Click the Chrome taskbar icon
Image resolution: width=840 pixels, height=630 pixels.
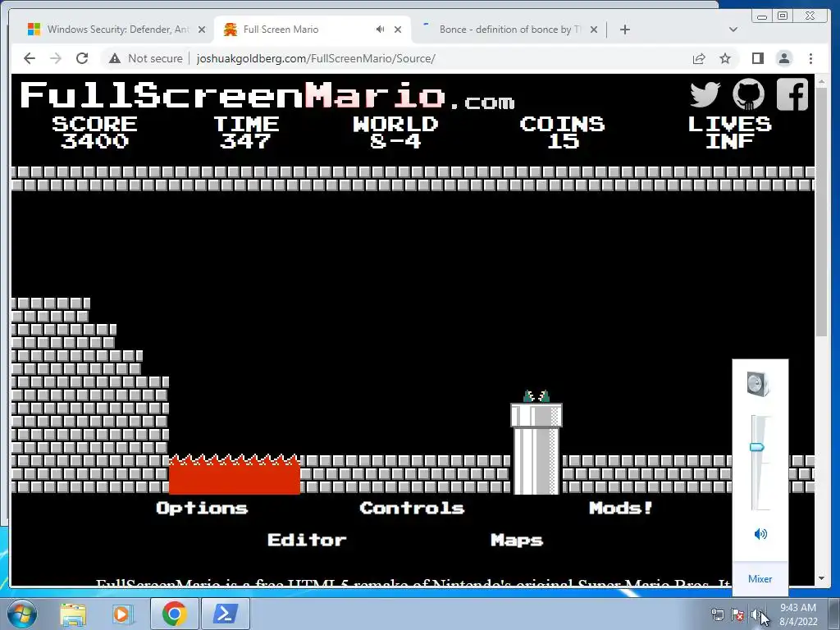175,614
